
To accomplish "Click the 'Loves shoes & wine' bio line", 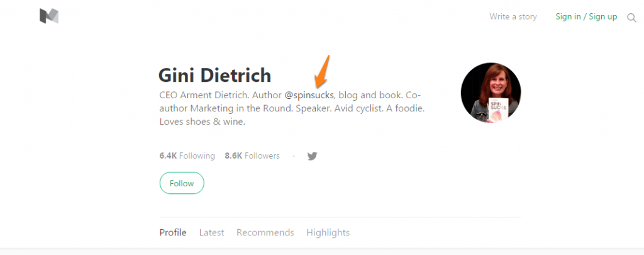I will click(202, 122).
